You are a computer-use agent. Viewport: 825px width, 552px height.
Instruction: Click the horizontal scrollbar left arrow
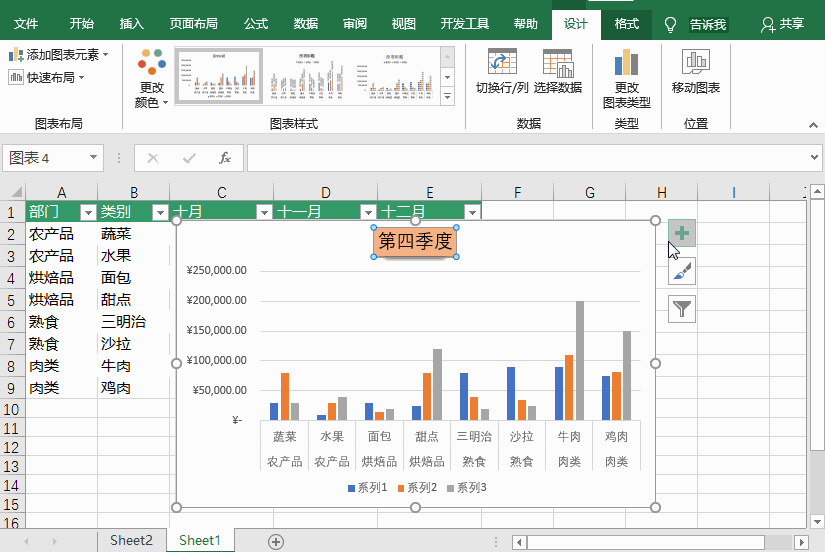click(x=519, y=542)
